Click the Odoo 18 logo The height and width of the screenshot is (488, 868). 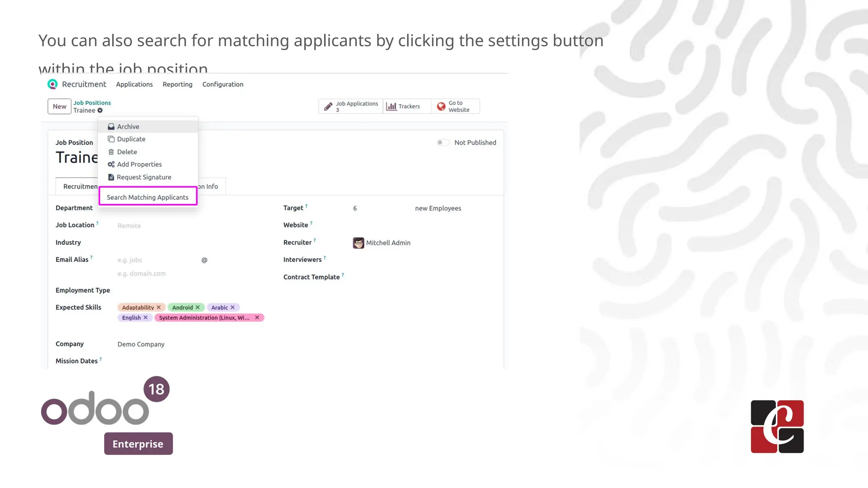[105, 401]
